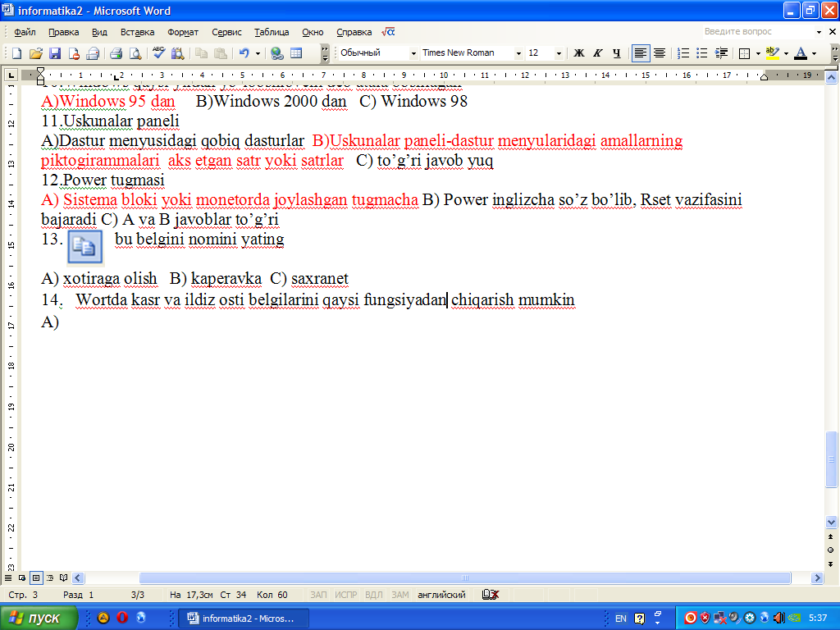Click the EN language indicator in the tray
This screenshot has height=630, width=840.
point(620,619)
